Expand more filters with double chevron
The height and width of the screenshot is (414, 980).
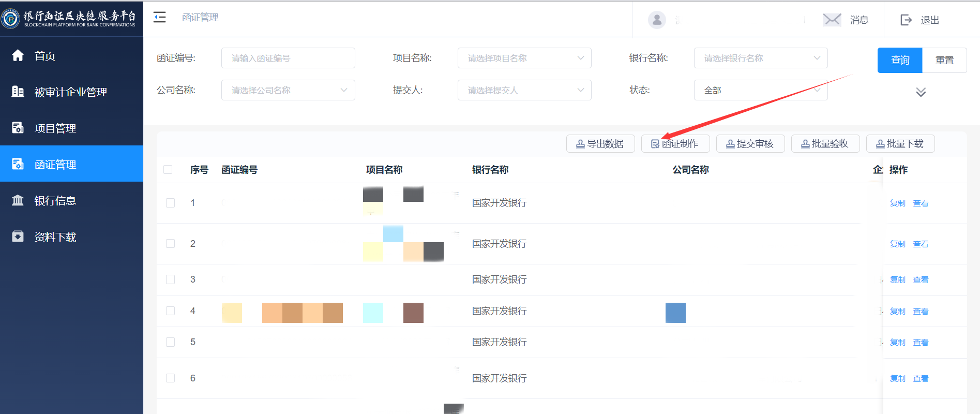pyautogui.click(x=921, y=92)
